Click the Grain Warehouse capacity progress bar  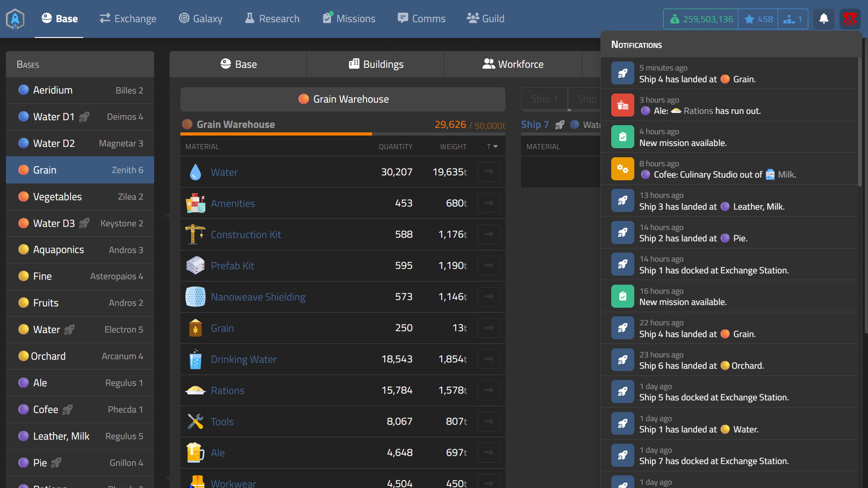[x=343, y=134]
